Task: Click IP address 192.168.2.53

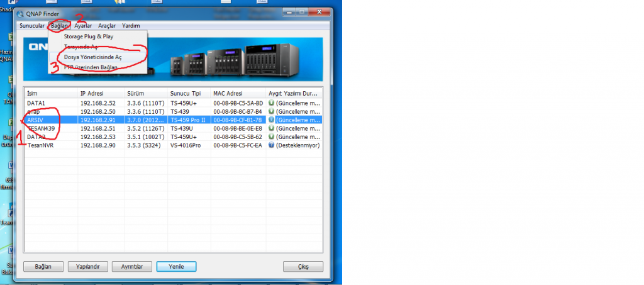Action: [97, 137]
